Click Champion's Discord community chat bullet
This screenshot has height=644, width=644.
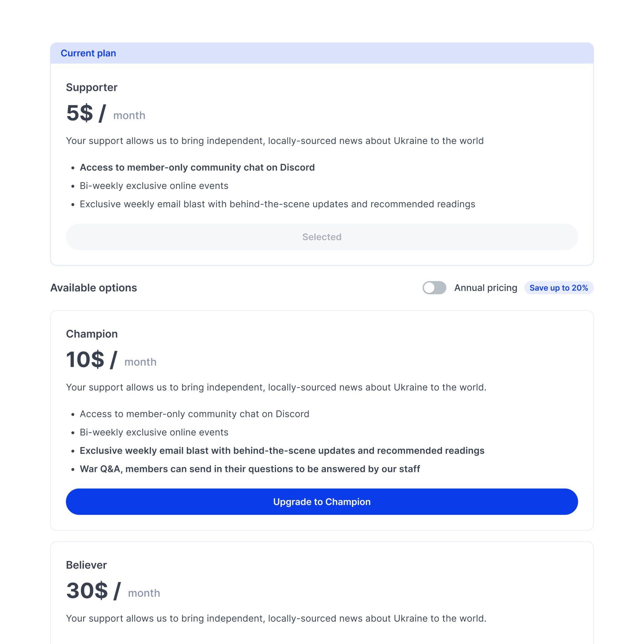point(194,414)
